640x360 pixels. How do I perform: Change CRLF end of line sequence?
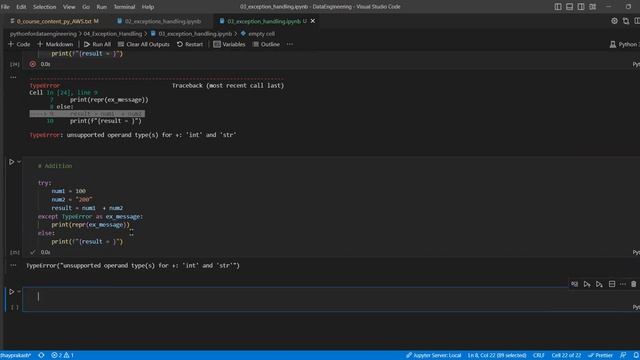point(538,356)
